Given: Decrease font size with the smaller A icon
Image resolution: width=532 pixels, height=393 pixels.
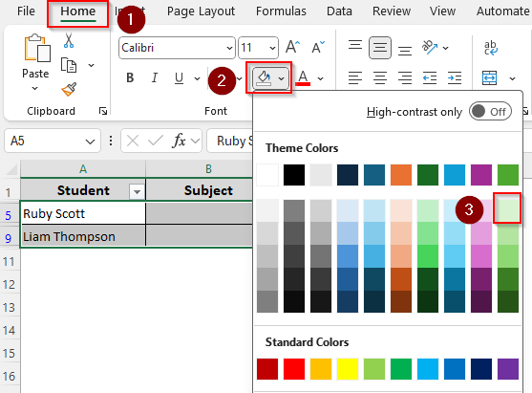Looking at the screenshot, I should pyautogui.click(x=318, y=47).
